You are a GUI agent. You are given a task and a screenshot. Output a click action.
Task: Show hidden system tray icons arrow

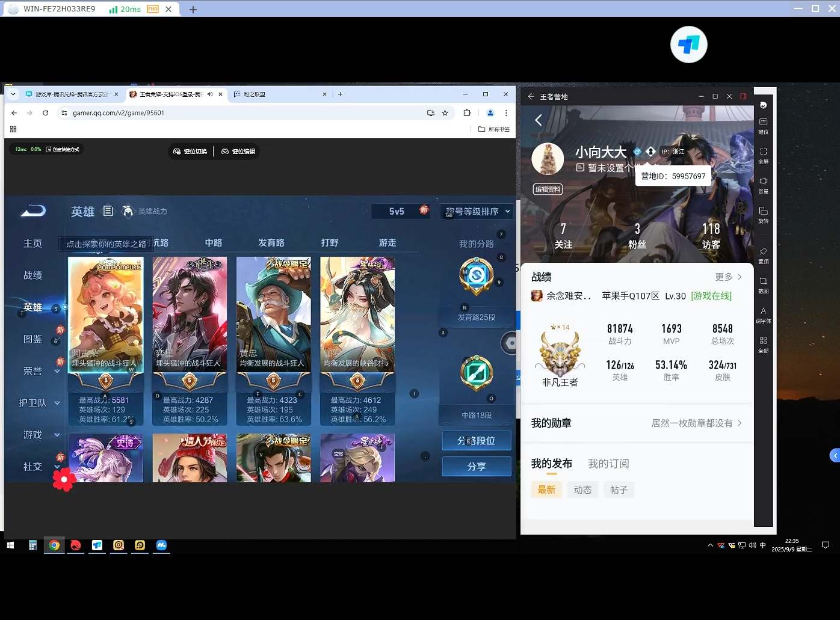click(710, 545)
